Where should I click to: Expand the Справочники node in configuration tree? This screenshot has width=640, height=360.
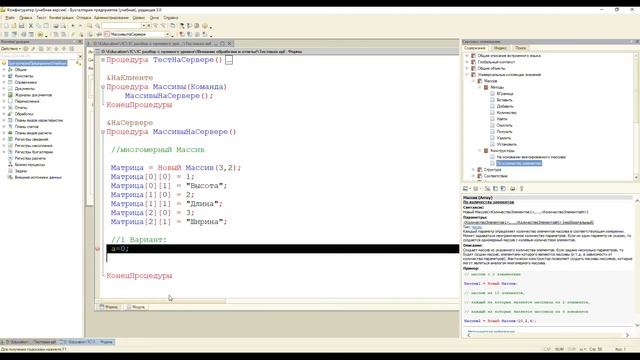tap(4, 82)
